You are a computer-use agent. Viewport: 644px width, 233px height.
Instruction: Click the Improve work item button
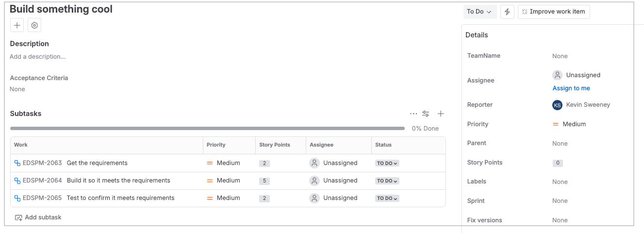point(554,12)
